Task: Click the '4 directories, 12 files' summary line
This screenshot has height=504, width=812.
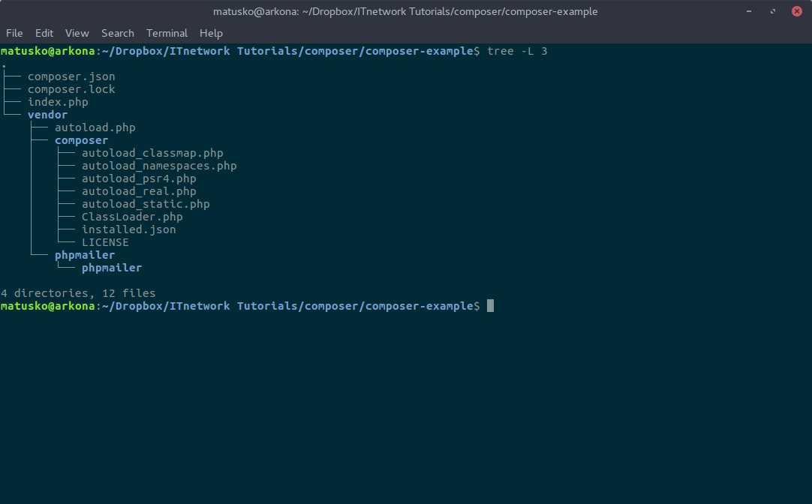Action: (77, 292)
